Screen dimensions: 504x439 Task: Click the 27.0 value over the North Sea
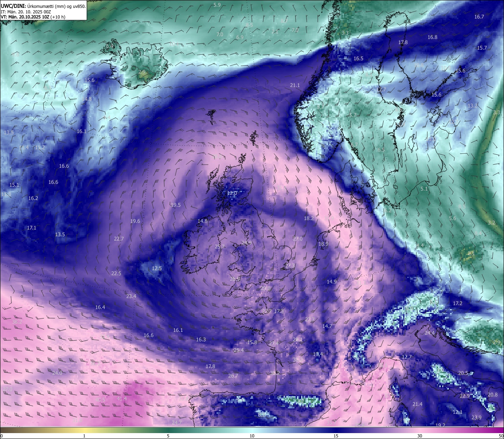[x=298, y=239]
